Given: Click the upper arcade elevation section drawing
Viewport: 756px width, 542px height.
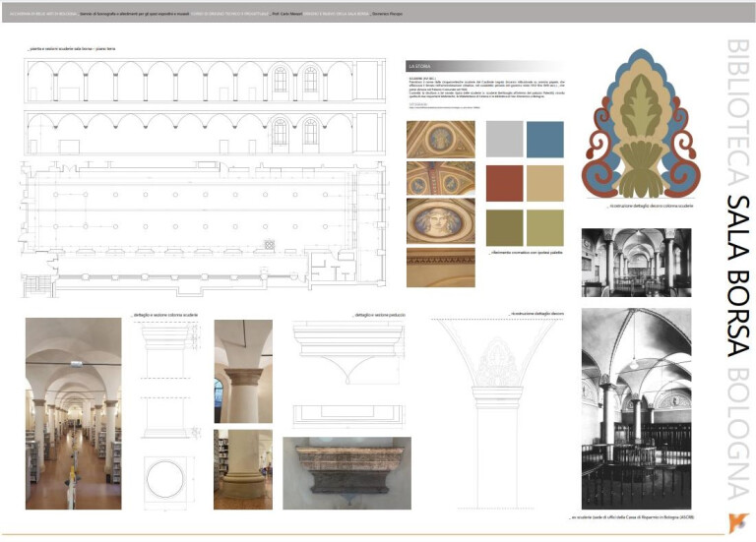Looking at the screenshot, I should point(204,82).
